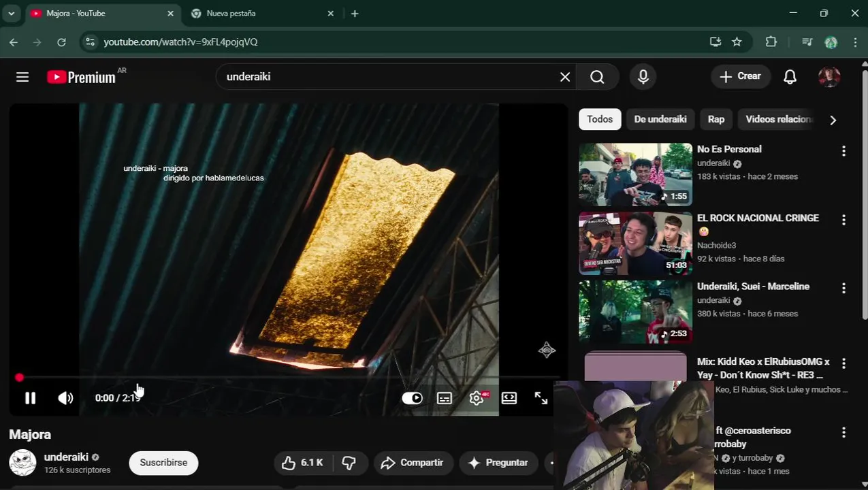Image resolution: width=868 pixels, height=490 pixels.
Task: Open account avatar menu
Action: pos(829,77)
